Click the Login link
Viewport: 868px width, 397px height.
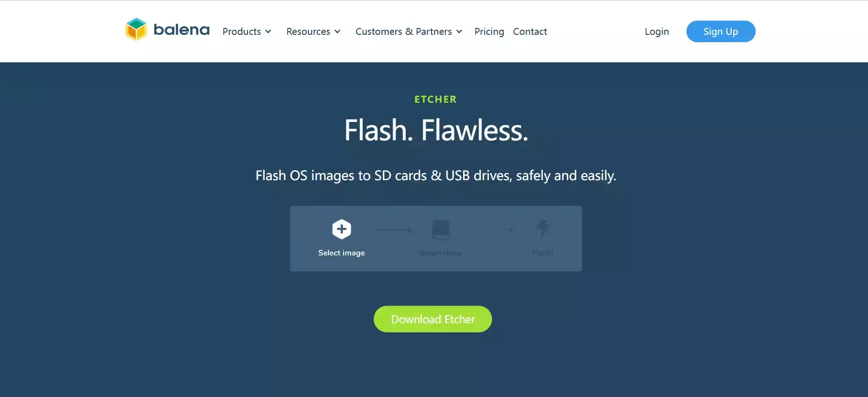657,32
